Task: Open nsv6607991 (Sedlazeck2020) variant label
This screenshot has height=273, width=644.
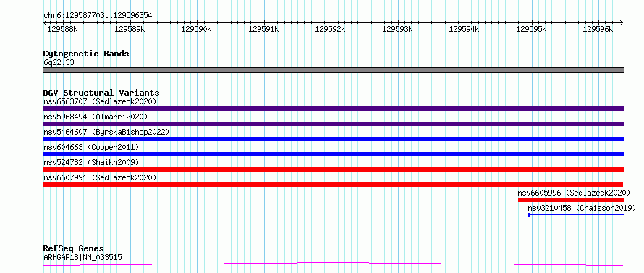Action: tap(100, 177)
